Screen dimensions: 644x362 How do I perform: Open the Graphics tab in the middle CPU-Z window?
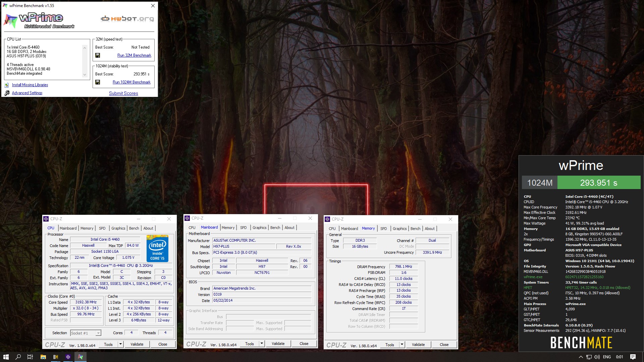click(x=260, y=228)
